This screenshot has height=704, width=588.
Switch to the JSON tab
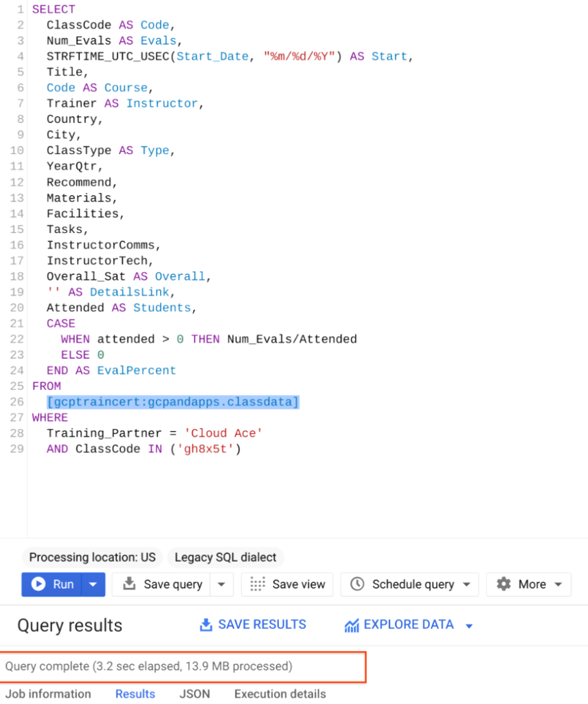pos(194,694)
